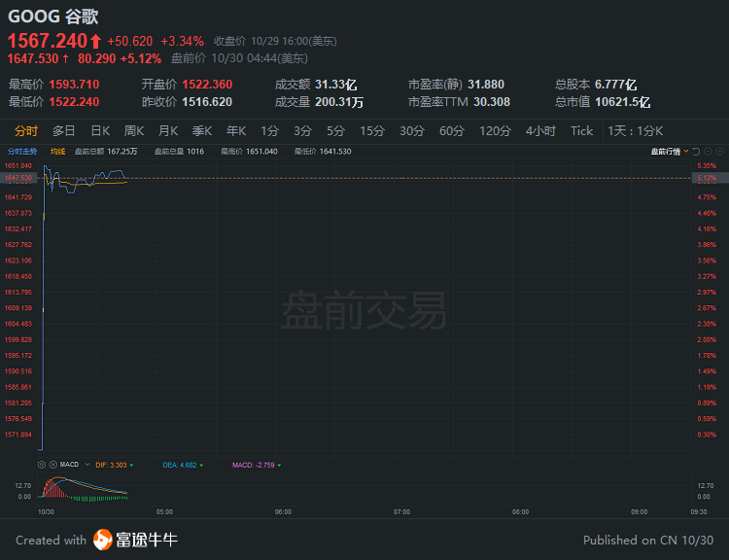
Task: Click the 09:30 time axis label
Action: [x=698, y=512]
